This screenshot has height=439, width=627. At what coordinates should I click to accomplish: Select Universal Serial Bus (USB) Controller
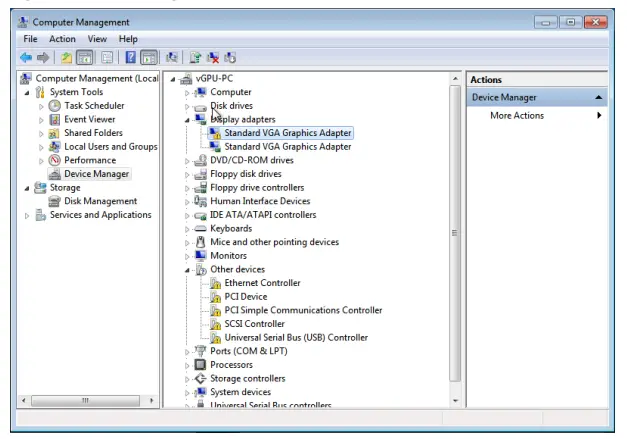pyautogui.click(x=296, y=337)
